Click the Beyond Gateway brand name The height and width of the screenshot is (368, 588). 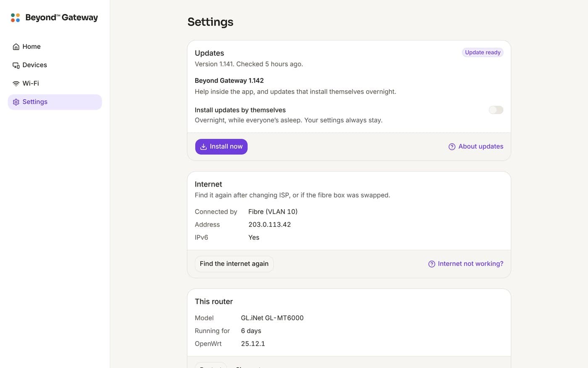pyautogui.click(x=62, y=18)
